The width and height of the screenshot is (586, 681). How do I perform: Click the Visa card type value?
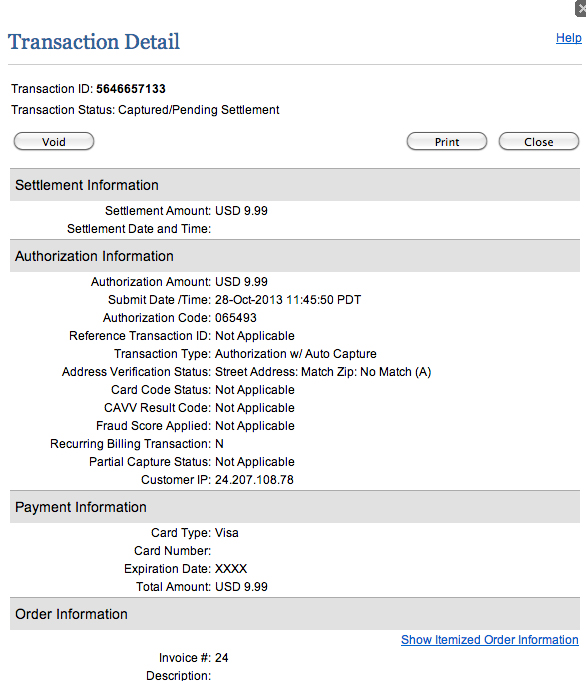click(x=227, y=533)
